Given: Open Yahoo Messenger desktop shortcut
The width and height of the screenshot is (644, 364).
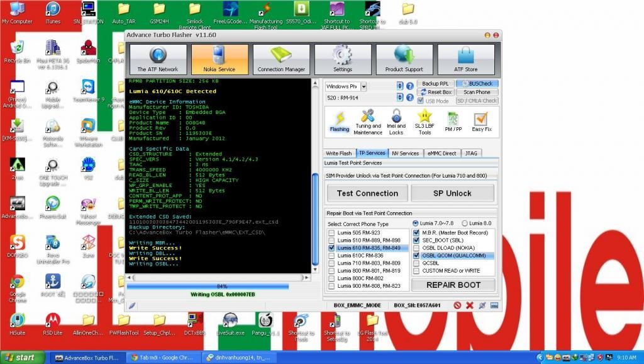Looking at the screenshot, I should (88, 212).
